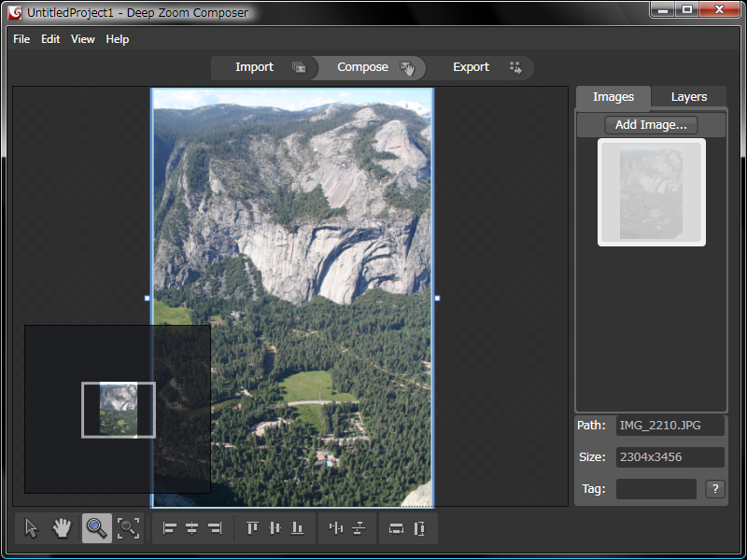Click the fit-to-screen zoom icon
This screenshot has width=747, height=560.
[128, 528]
